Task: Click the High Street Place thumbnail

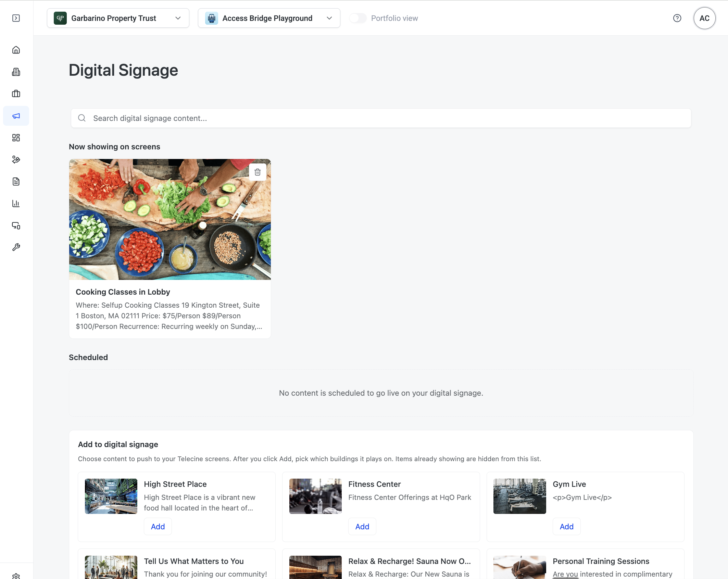Action: pyautogui.click(x=111, y=496)
